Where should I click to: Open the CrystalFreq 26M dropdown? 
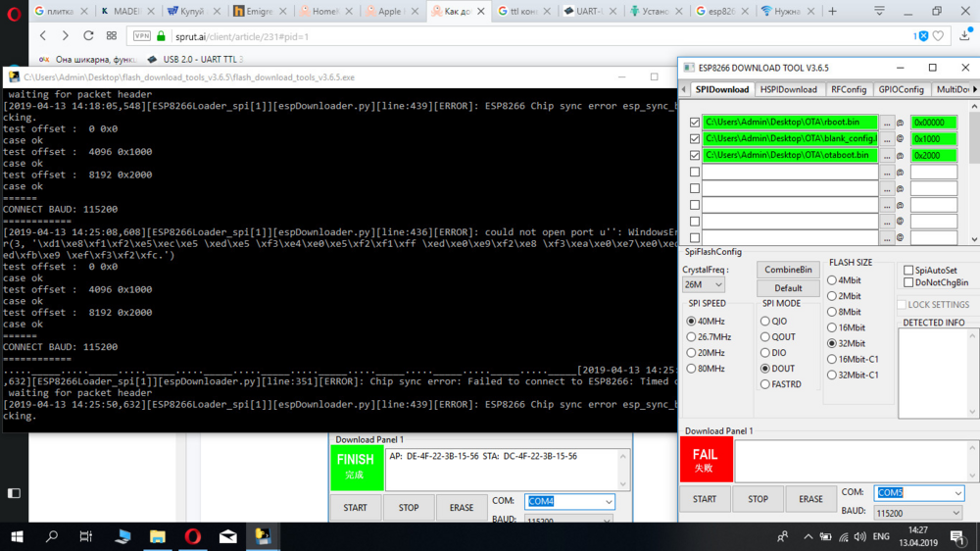tap(703, 284)
